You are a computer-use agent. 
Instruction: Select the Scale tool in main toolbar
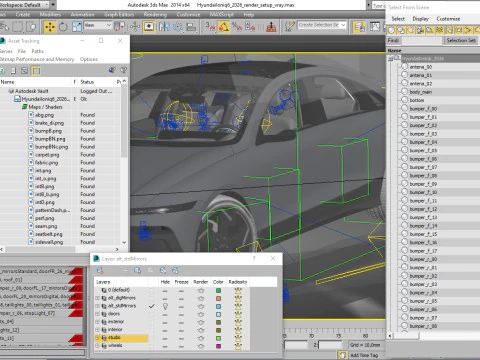(77, 26)
